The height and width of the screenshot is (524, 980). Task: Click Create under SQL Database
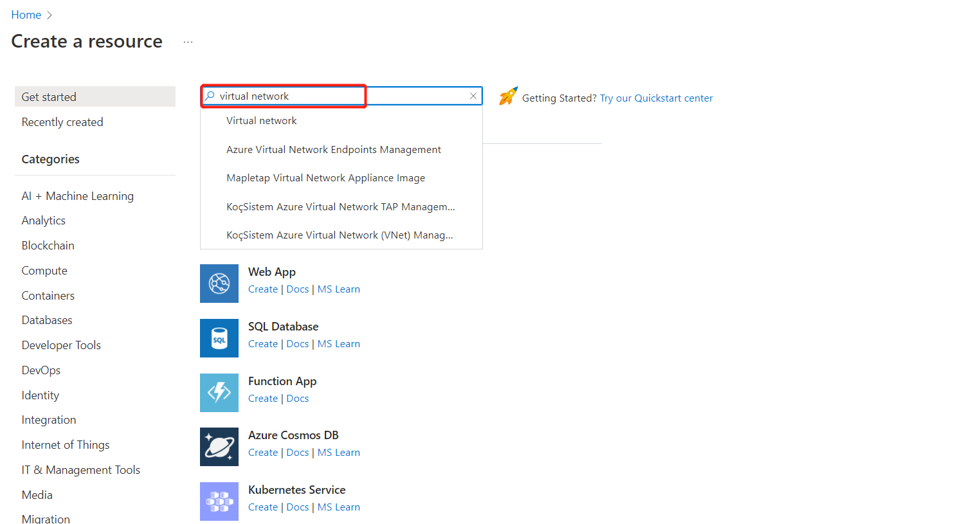263,344
